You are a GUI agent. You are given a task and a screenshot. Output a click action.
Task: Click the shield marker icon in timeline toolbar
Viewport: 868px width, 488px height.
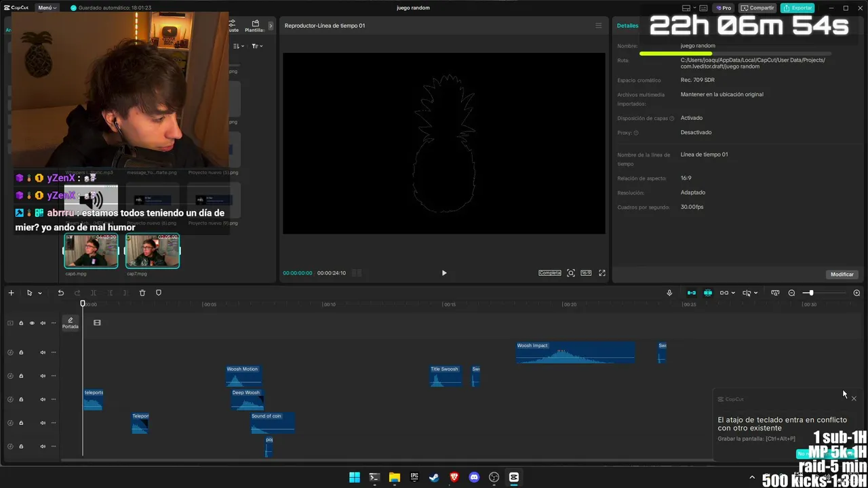[159, 293]
